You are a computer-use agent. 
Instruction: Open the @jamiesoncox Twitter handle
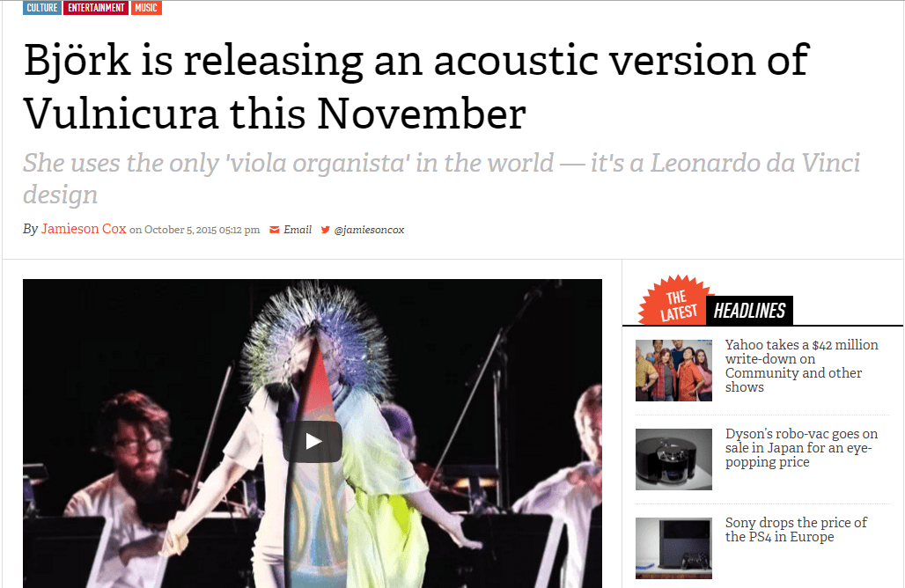click(370, 230)
